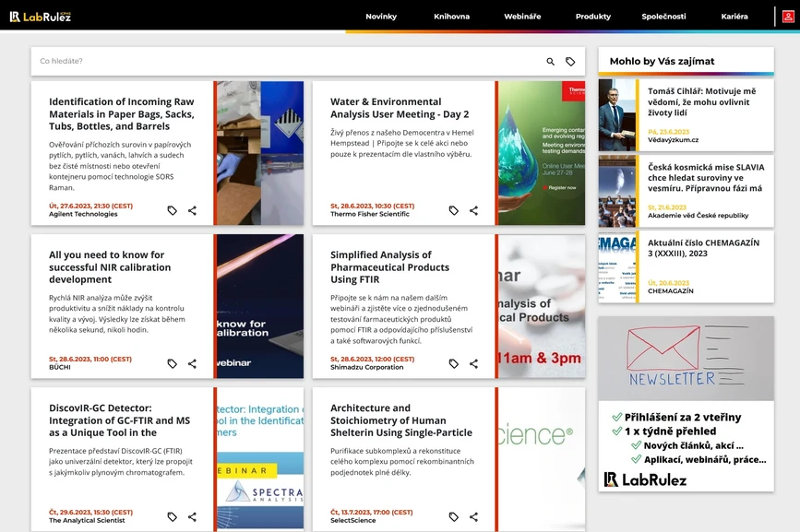Click date 'Čt, 13.7.2023, 17:00 (CEST)'

(372, 512)
